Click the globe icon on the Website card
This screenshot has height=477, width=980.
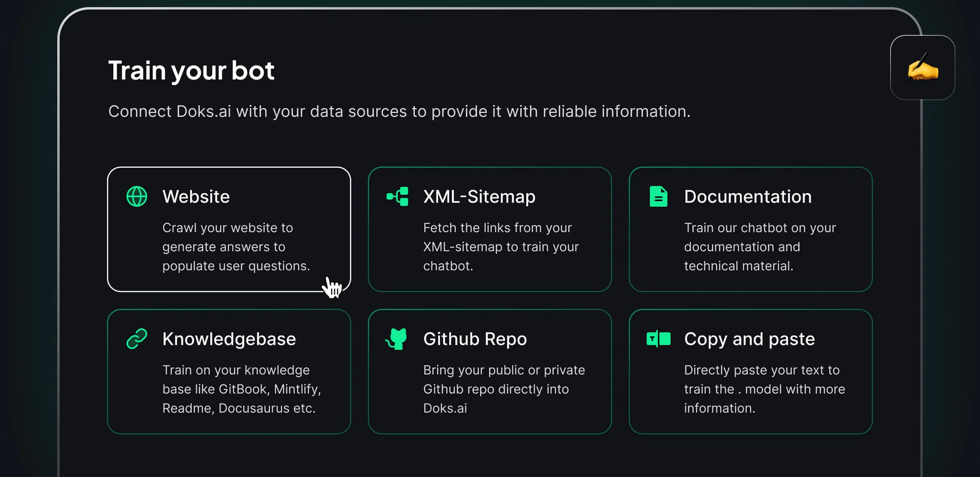(x=136, y=196)
